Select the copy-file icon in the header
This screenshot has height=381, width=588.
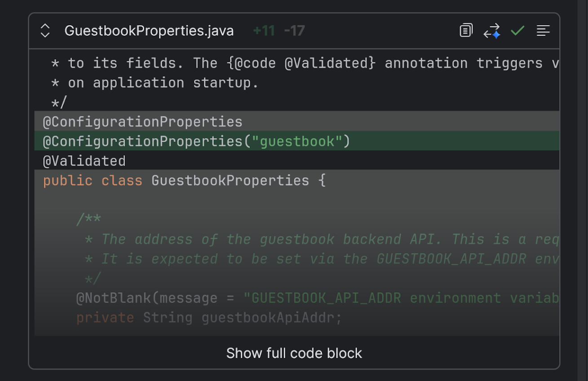[466, 30]
